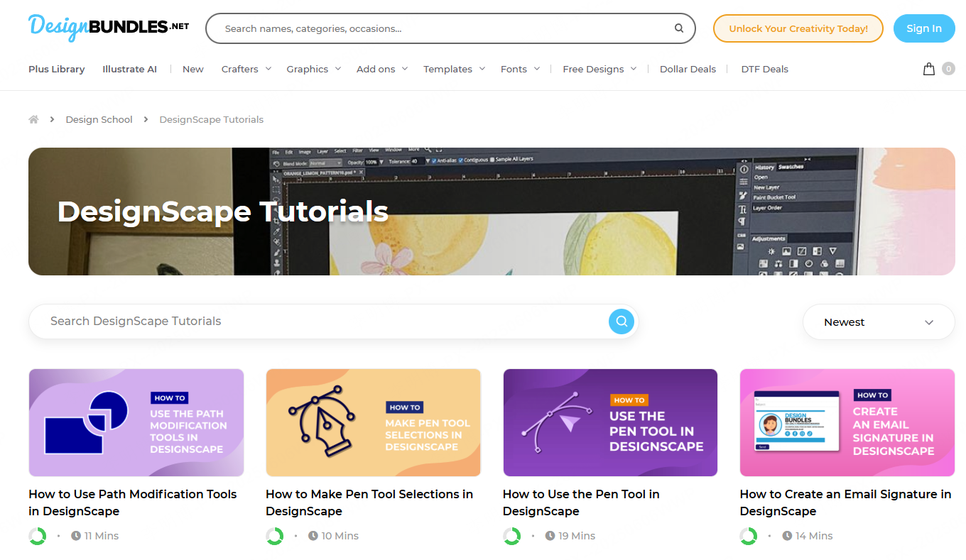Expand the Free Designs menu

(x=599, y=69)
